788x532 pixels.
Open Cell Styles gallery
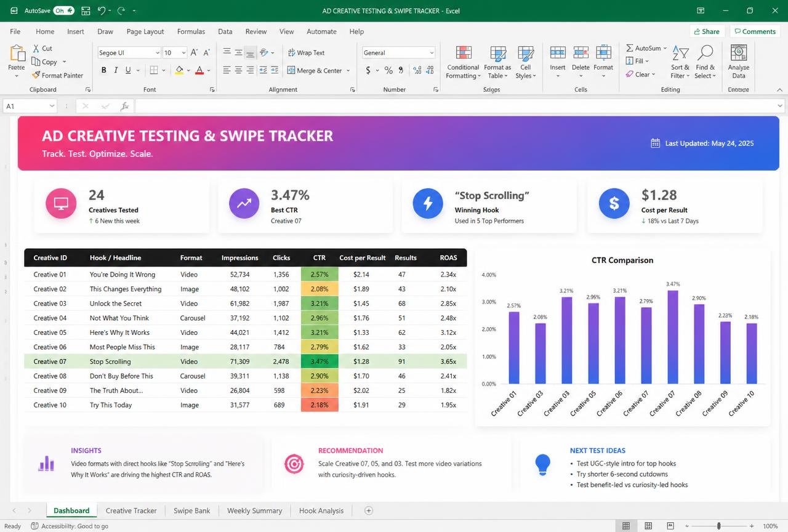(x=526, y=62)
